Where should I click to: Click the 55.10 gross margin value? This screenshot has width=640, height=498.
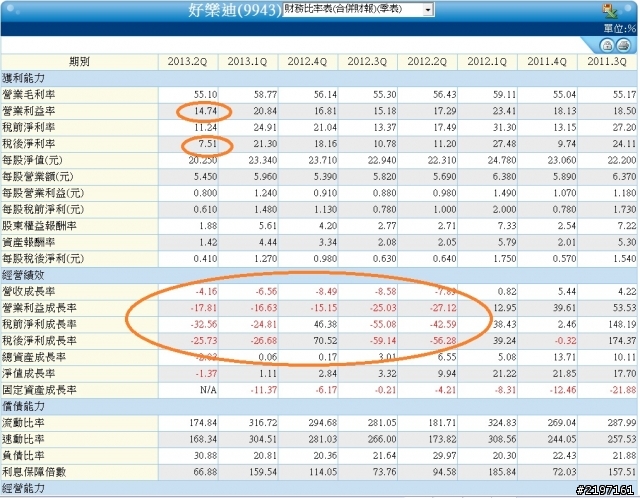[x=205, y=95]
